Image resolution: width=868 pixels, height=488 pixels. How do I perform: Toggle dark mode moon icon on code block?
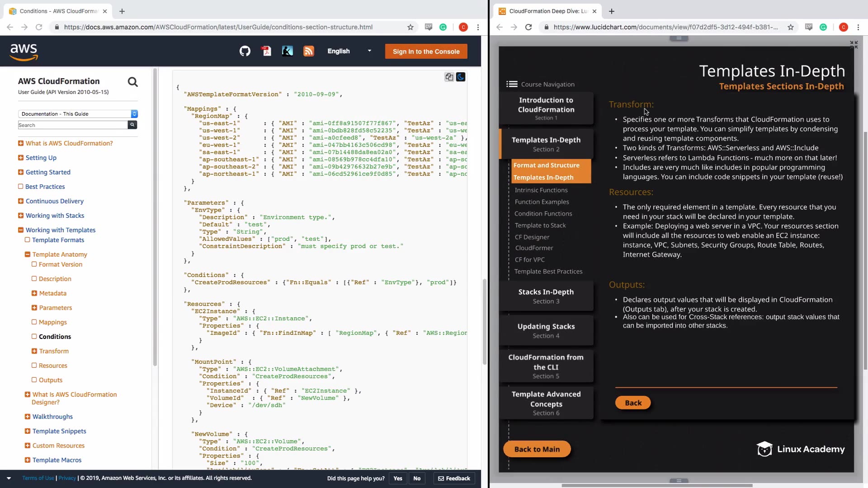[461, 77]
